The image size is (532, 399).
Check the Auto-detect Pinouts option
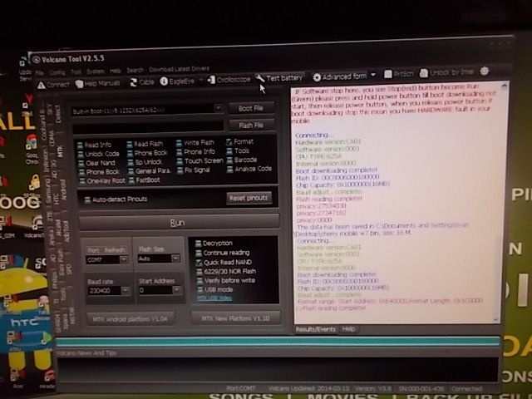(86, 200)
